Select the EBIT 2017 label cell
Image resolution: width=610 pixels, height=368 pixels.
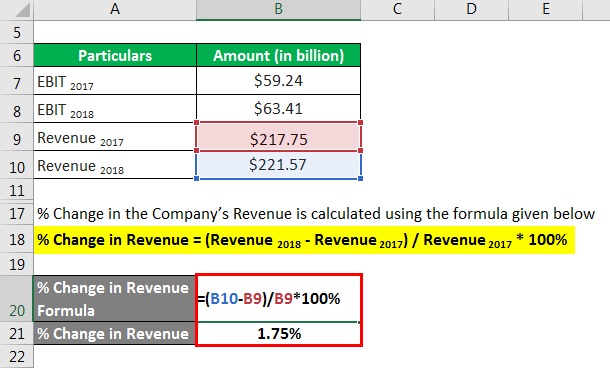coord(115,81)
